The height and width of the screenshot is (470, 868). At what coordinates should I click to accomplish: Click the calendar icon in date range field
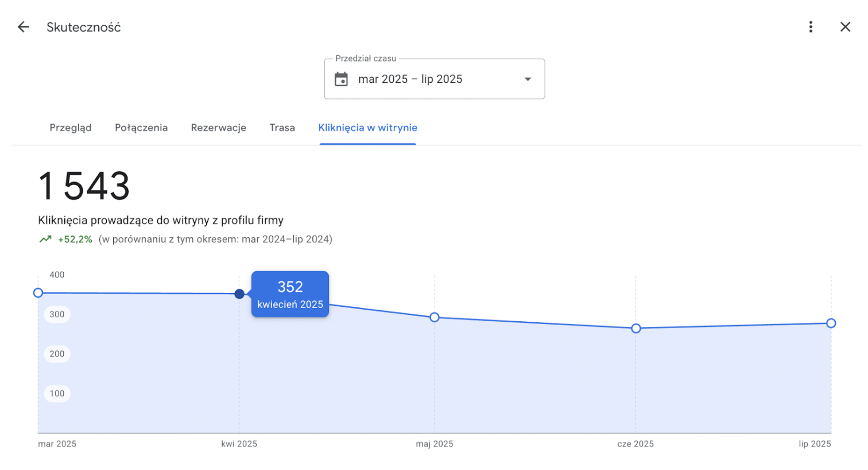[342, 79]
